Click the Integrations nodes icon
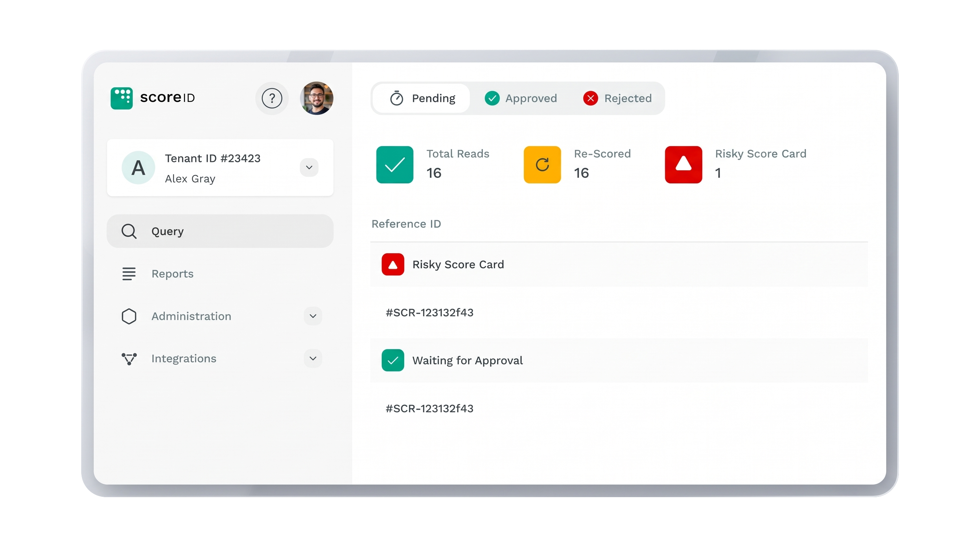 click(129, 359)
